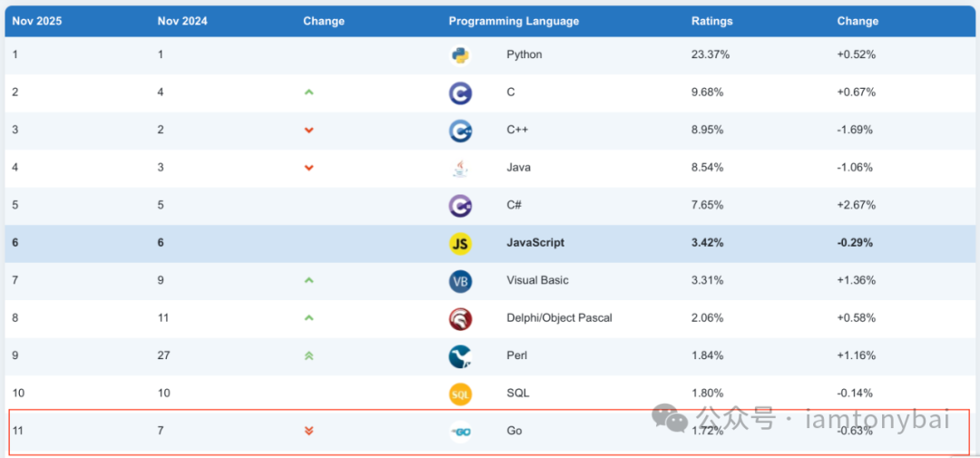Viewport: 980px width, 458px height.
Task: Click the C# logo icon
Action: (460, 206)
